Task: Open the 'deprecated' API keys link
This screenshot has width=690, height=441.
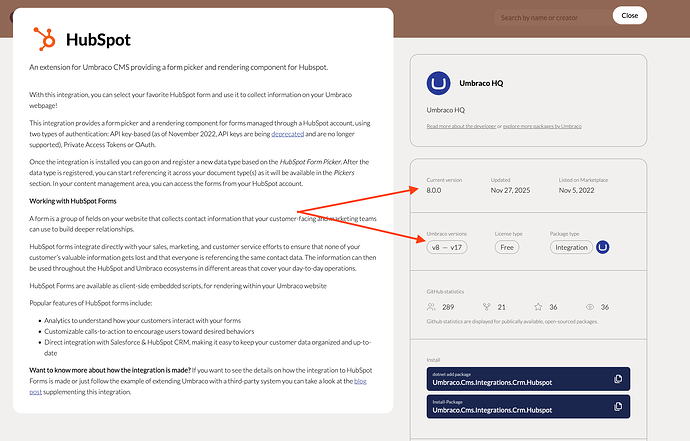Action: click(x=287, y=134)
